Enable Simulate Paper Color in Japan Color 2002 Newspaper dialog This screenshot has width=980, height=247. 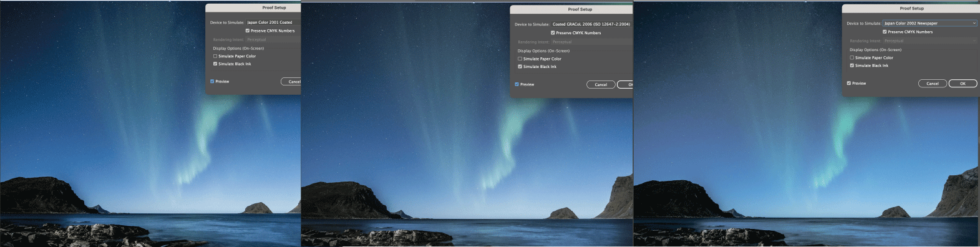tap(851, 57)
